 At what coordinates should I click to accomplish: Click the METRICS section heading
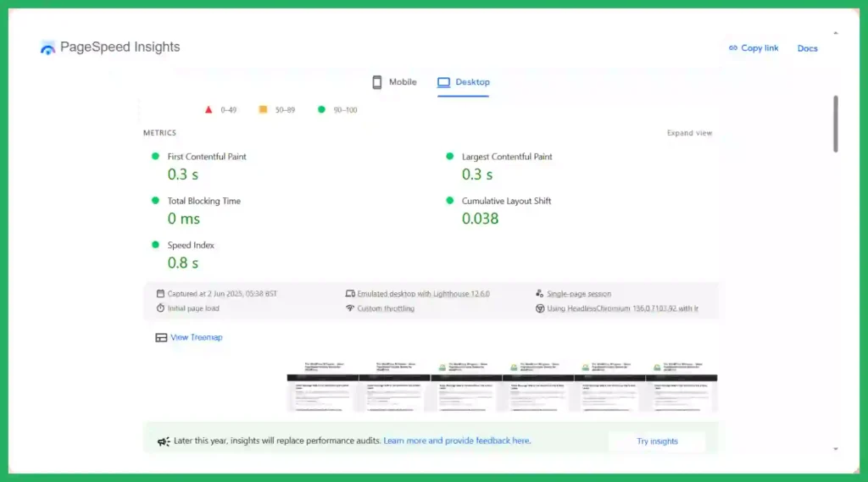(x=159, y=133)
